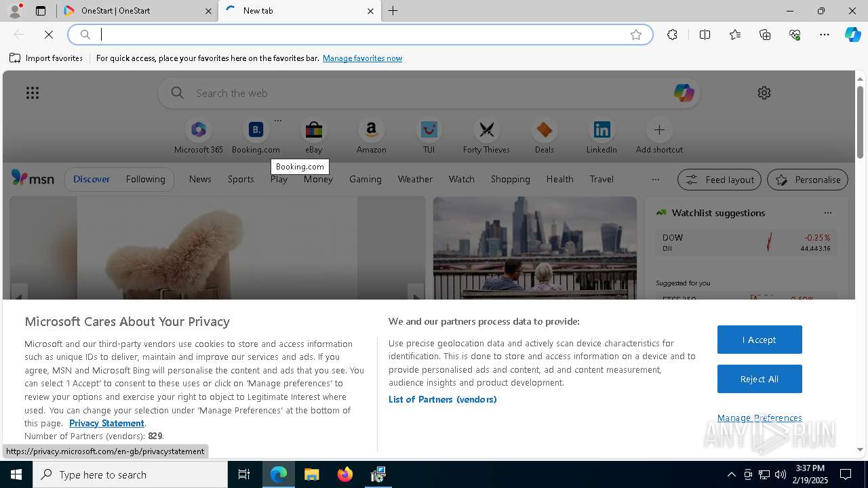Open the Gaming category
This screenshot has height=488, width=868.
366,179
